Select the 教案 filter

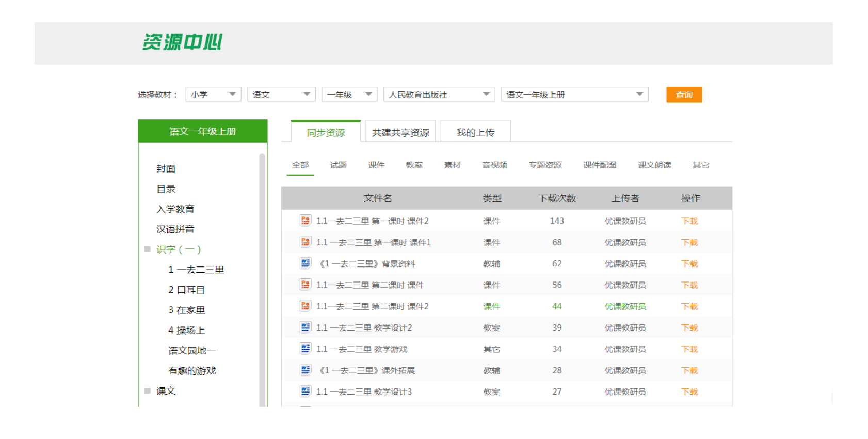click(414, 165)
